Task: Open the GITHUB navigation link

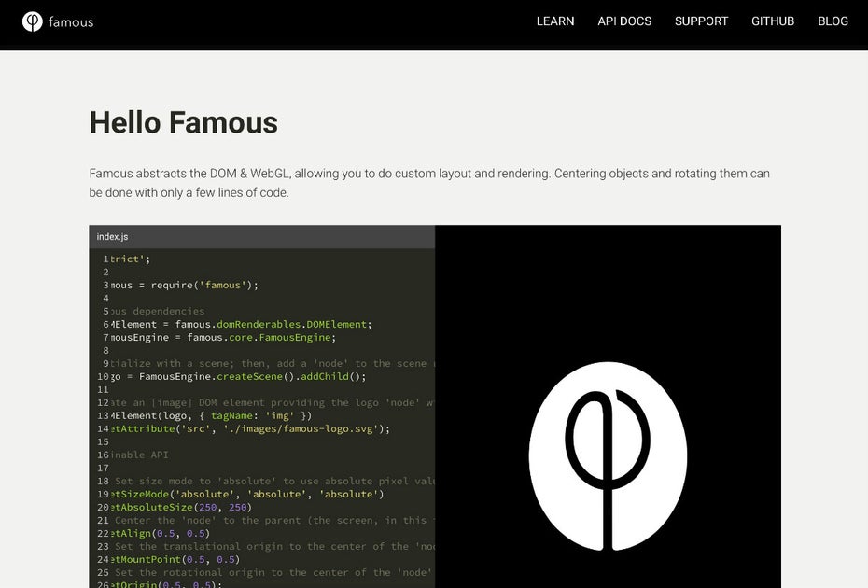Action: (x=773, y=21)
